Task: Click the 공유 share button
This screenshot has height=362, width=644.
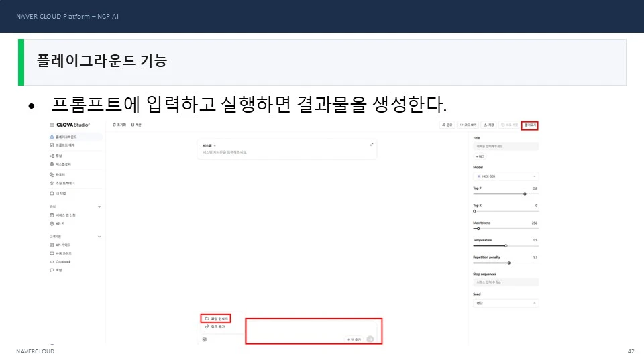Action: (447, 125)
